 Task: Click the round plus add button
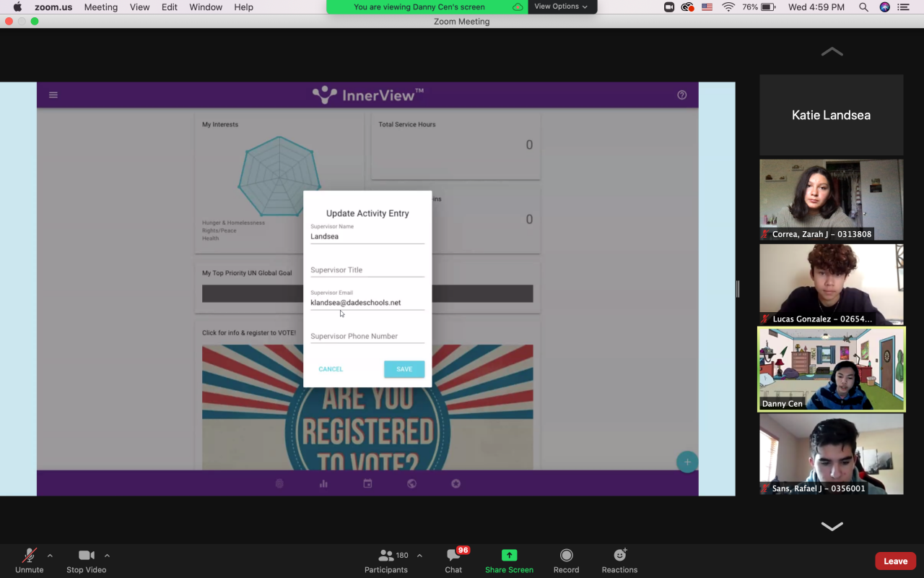pyautogui.click(x=687, y=462)
